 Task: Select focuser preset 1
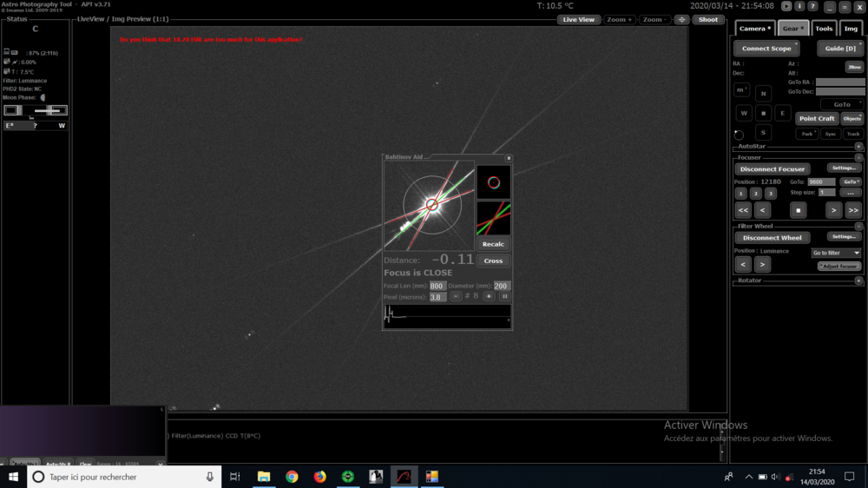point(740,194)
